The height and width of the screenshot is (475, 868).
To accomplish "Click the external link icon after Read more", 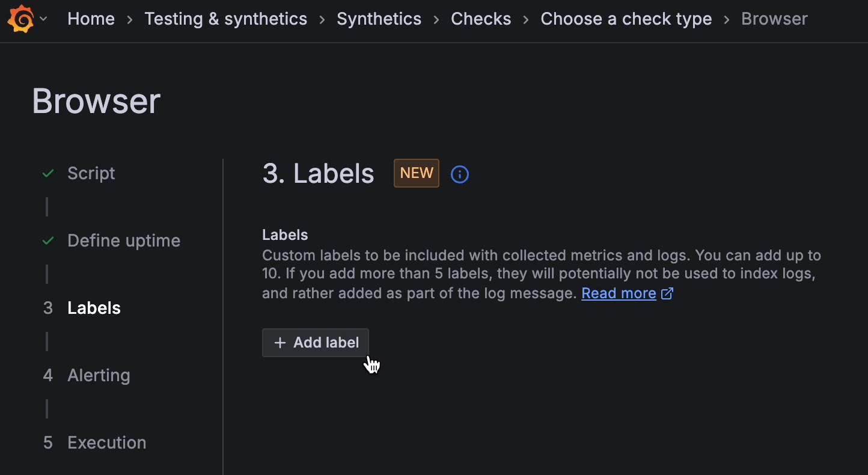I will (667, 293).
